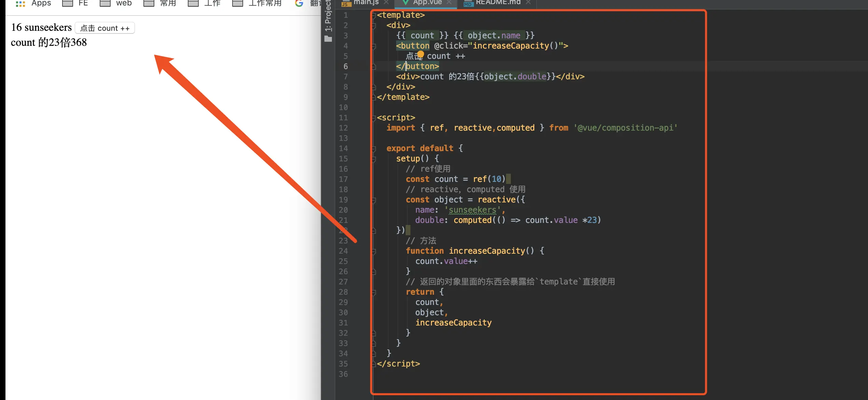Click '@click' attribute on line 4
The image size is (868, 400).
click(x=448, y=46)
